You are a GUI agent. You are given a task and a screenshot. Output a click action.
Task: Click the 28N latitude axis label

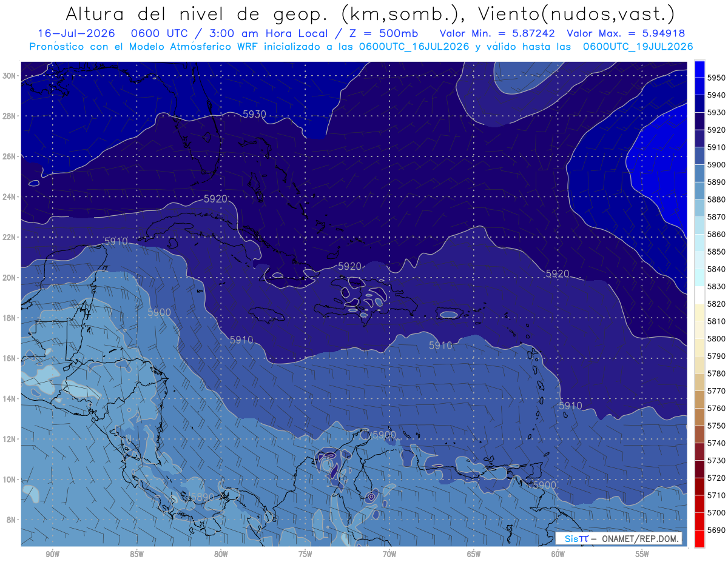click(x=9, y=116)
